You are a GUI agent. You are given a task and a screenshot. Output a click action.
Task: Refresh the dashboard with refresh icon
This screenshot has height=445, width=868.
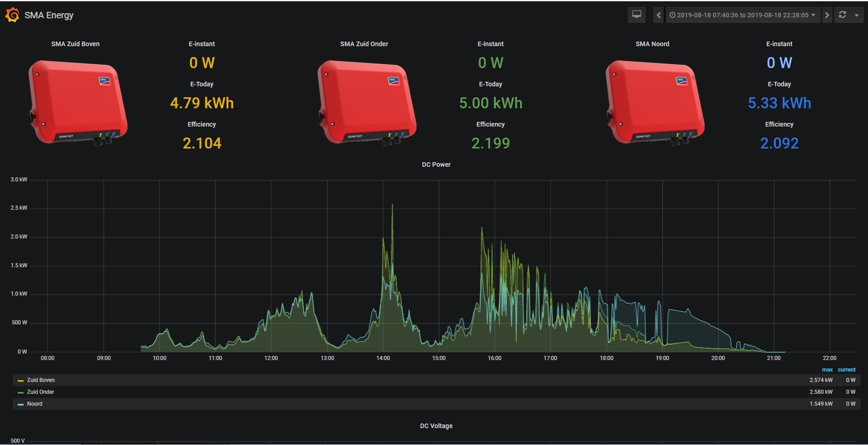click(842, 15)
